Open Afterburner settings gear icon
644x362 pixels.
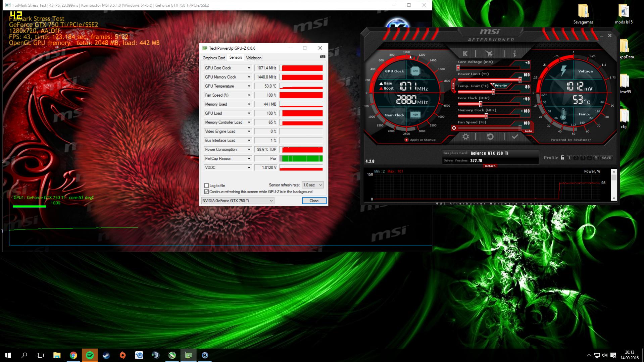coord(465,137)
